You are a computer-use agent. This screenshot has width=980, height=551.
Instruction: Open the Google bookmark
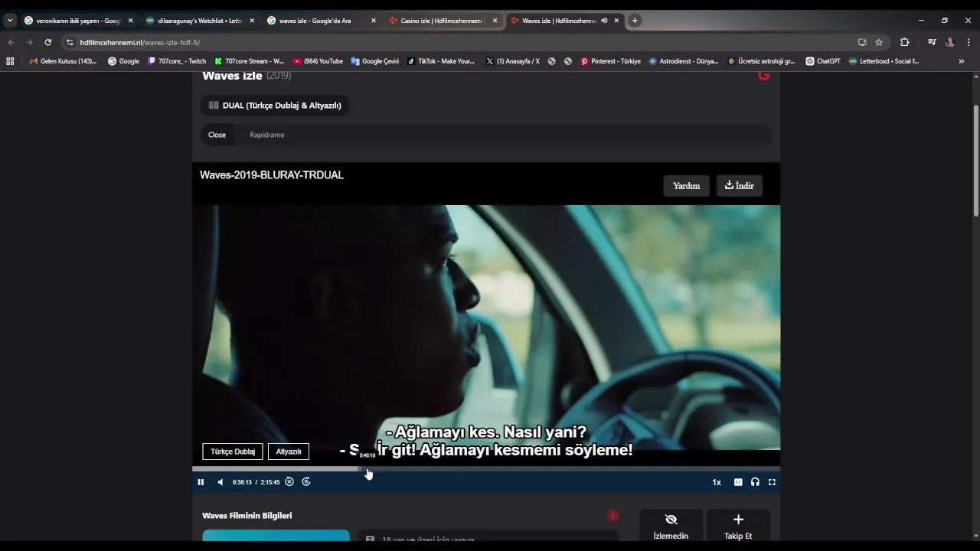[123, 61]
